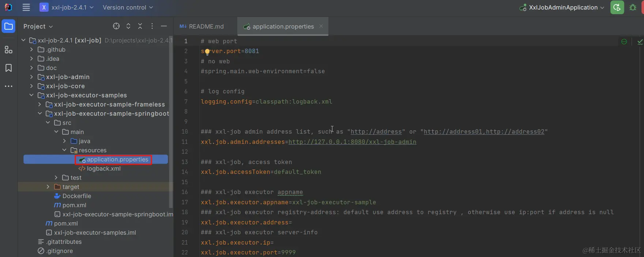The height and width of the screenshot is (257, 644).
Task: Expand all in Project tree
Action: coord(128,26)
